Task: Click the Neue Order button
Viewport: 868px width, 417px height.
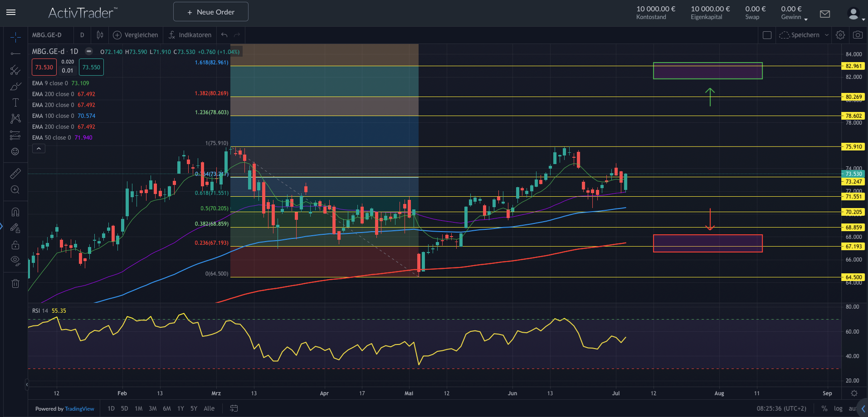Action: [210, 12]
